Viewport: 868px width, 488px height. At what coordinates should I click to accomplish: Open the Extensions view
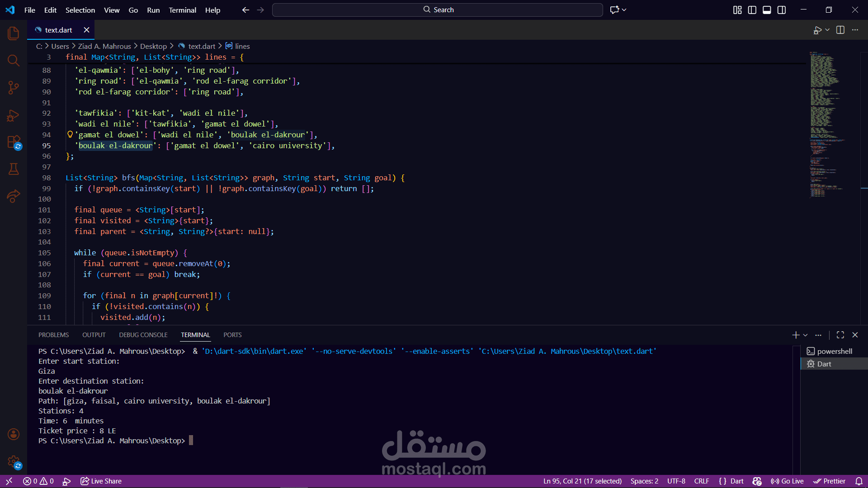click(14, 142)
